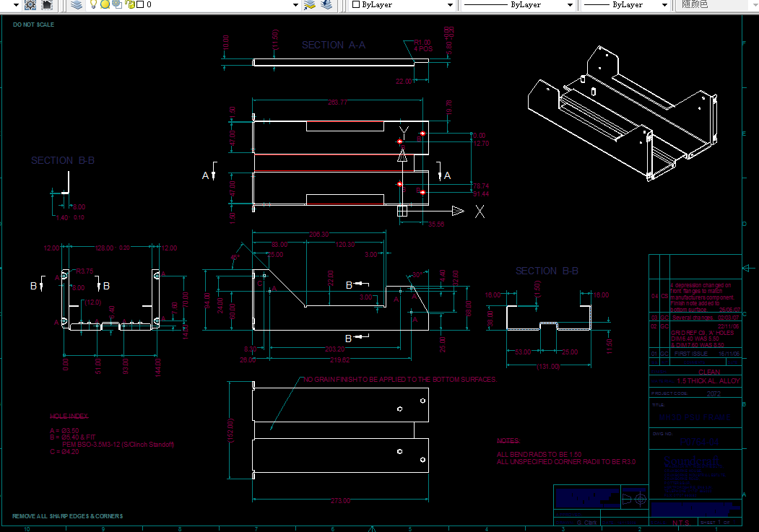This screenshot has width=759, height=532.
Task: Open the Workspace Settings gear icon
Action: 30,5
